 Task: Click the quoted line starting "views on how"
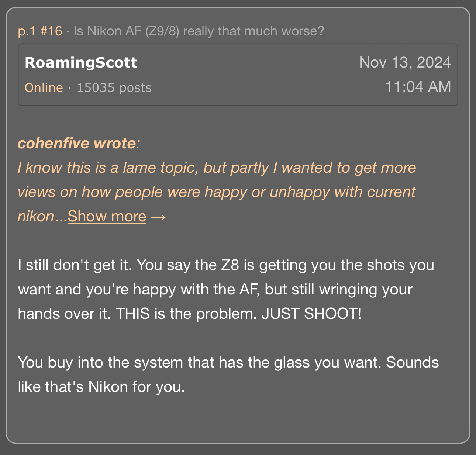[x=217, y=192]
